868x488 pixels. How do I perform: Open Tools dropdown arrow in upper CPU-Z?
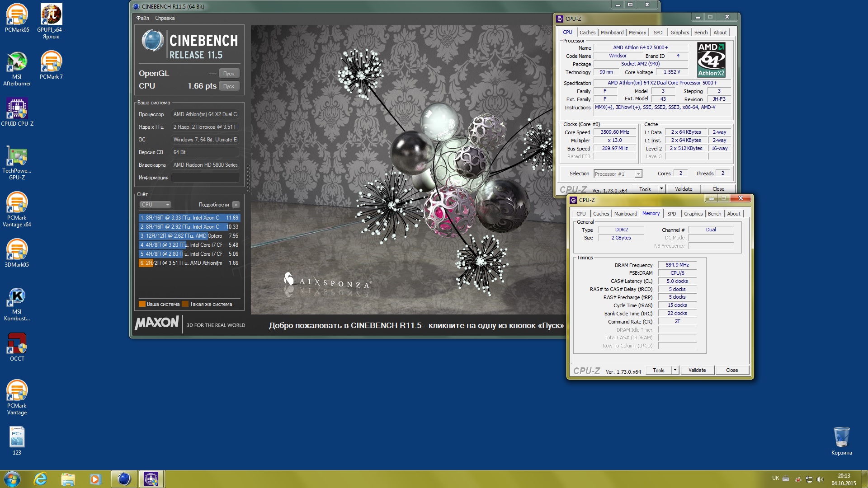(x=661, y=189)
